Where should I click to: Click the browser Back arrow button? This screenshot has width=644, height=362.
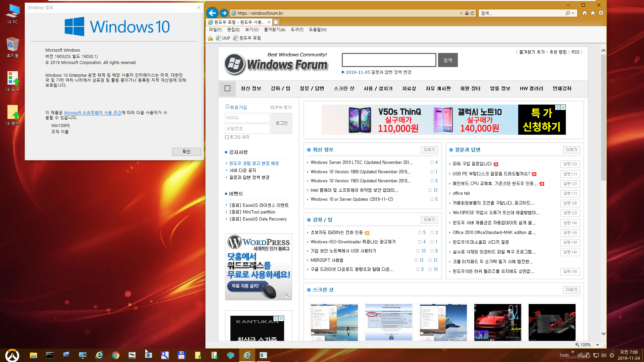[x=212, y=13]
